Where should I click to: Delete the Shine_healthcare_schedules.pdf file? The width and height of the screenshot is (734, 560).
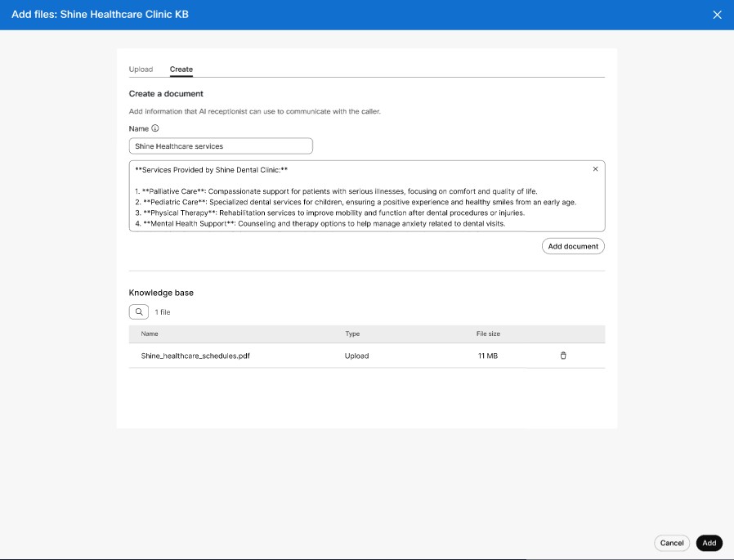[x=563, y=356]
